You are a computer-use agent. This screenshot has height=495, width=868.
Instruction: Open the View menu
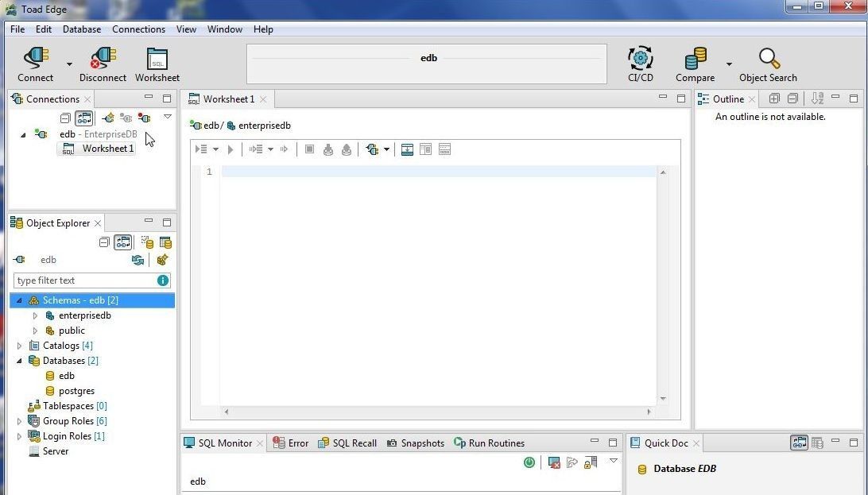pos(186,29)
